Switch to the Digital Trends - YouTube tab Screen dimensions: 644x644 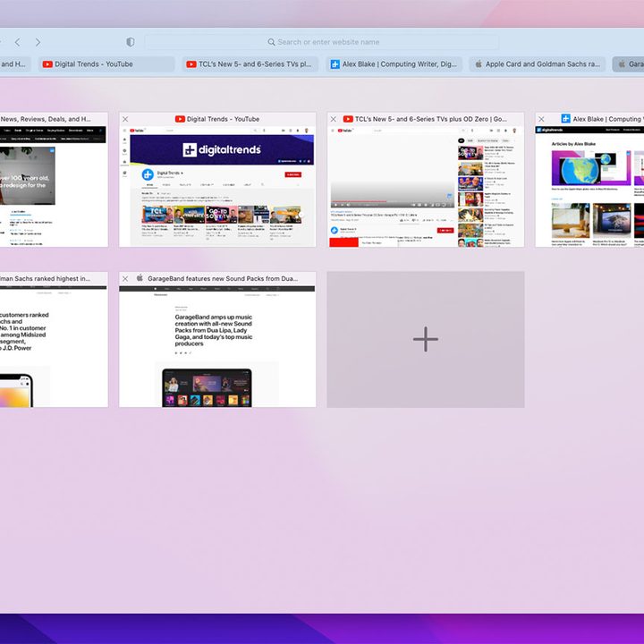coord(106,64)
